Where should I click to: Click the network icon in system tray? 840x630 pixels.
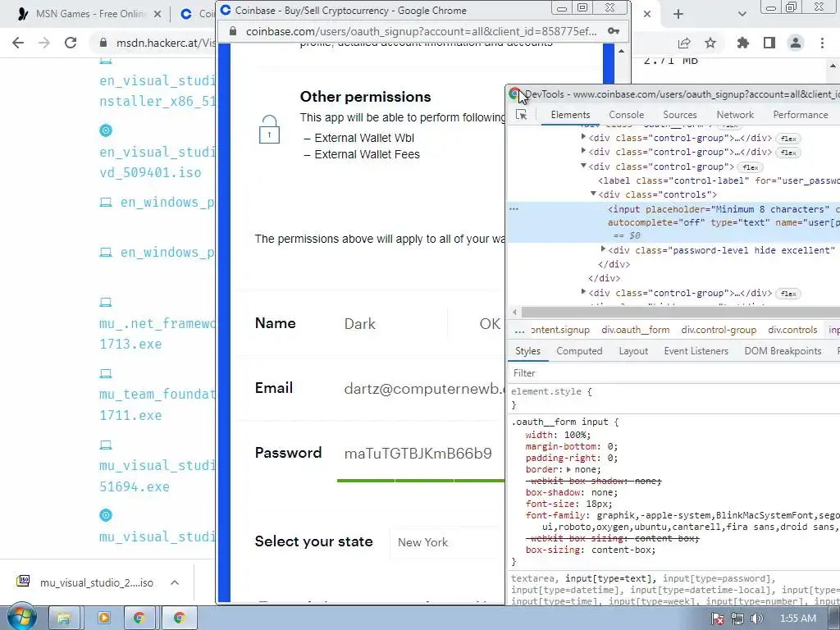[x=737, y=619]
